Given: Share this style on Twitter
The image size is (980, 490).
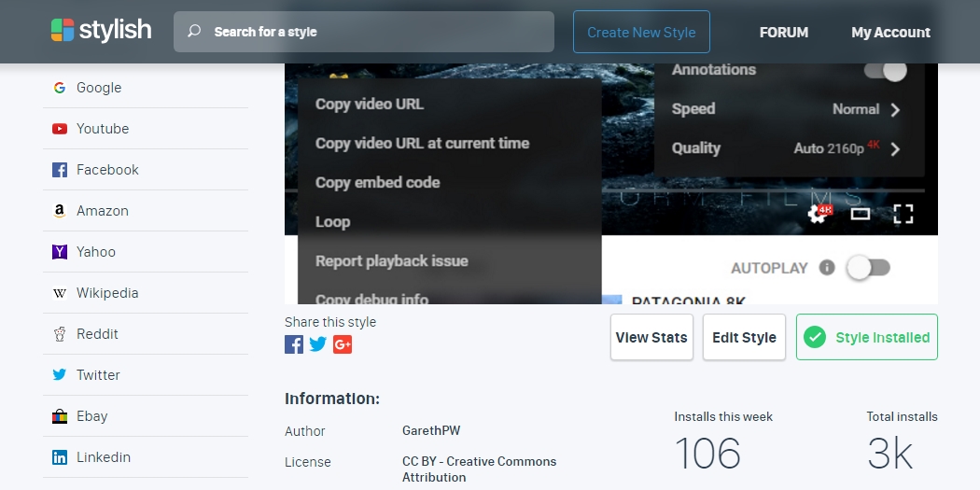Looking at the screenshot, I should pos(318,344).
